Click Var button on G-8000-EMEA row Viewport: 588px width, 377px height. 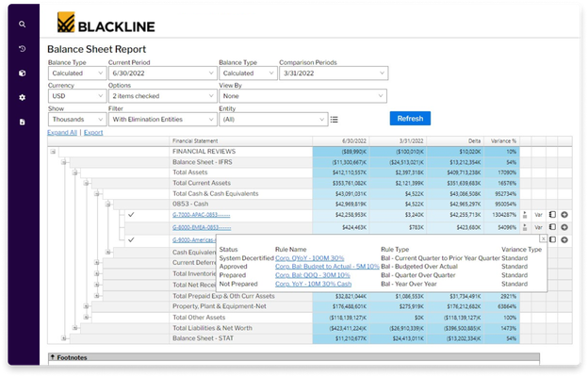click(x=538, y=227)
